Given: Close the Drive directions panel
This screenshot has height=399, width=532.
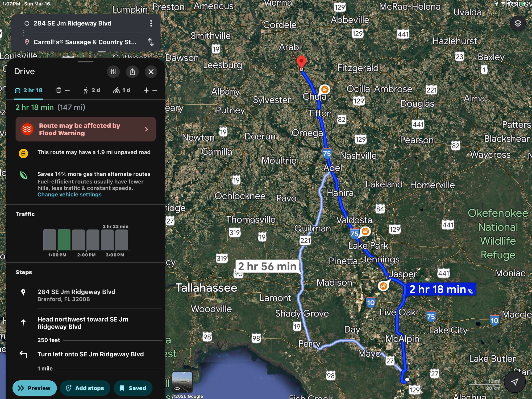Looking at the screenshot, I should (x=151, y=72).
